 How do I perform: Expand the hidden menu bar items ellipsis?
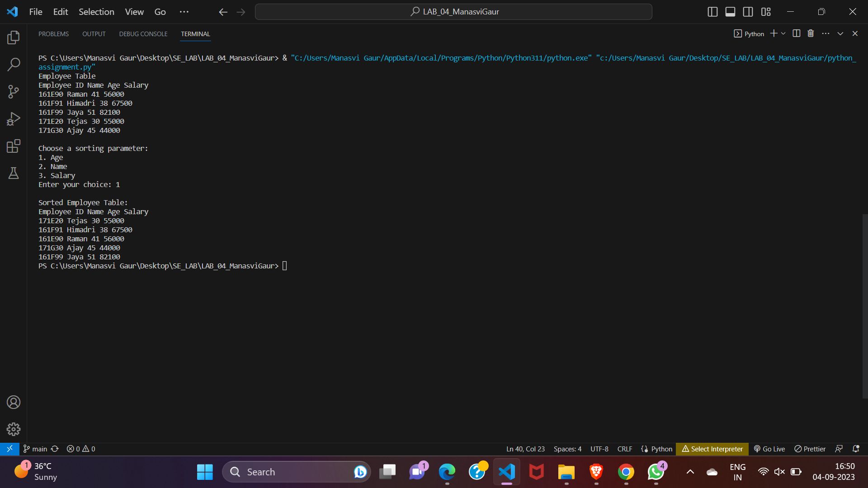click(x=184, y=12)
